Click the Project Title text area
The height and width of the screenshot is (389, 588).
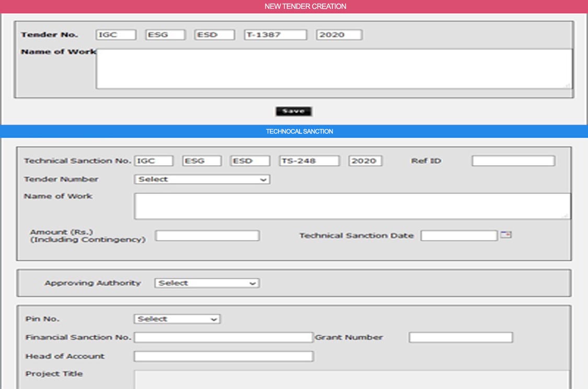click(351, 380)
